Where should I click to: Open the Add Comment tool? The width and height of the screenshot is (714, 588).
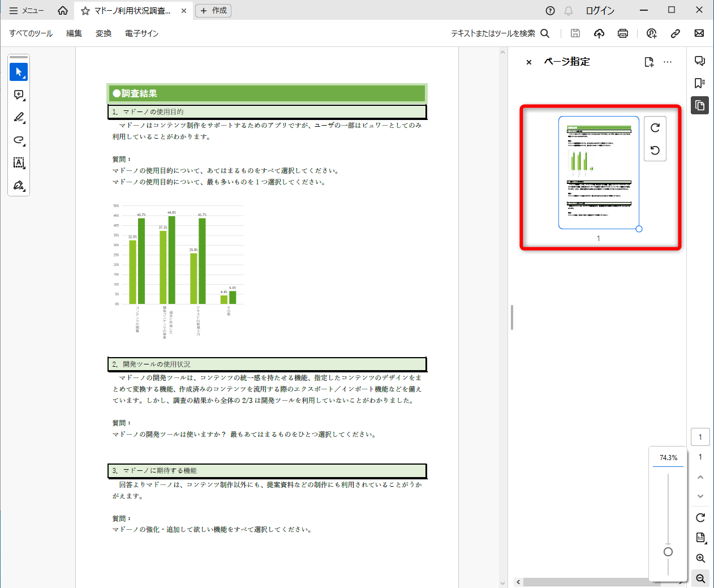coord(19,95)
